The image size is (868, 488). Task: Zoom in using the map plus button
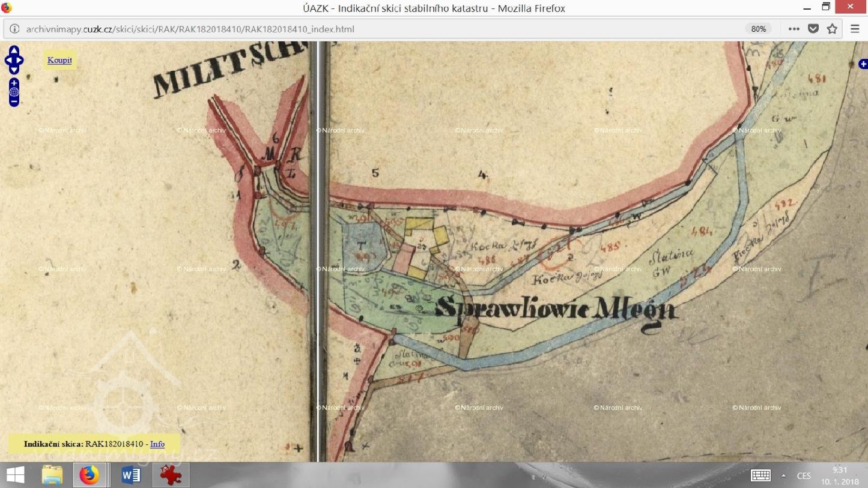tap(14, 83)
